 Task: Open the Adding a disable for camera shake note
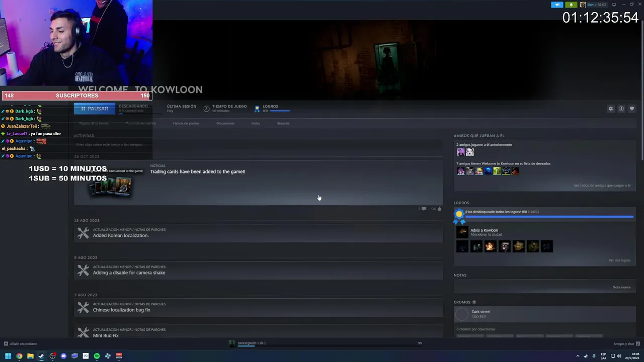coord(129,273)
